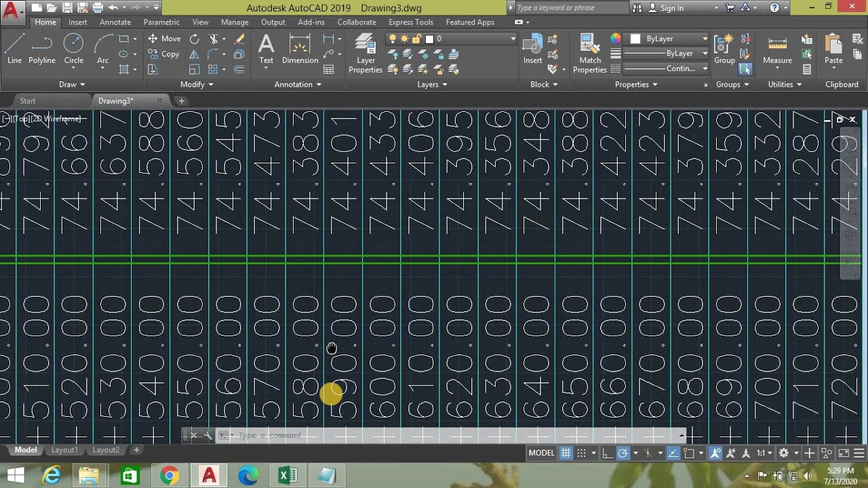The image size is (868, 488).
Task: Select the Hatch tool icon
Action: [x=124, y=69]
